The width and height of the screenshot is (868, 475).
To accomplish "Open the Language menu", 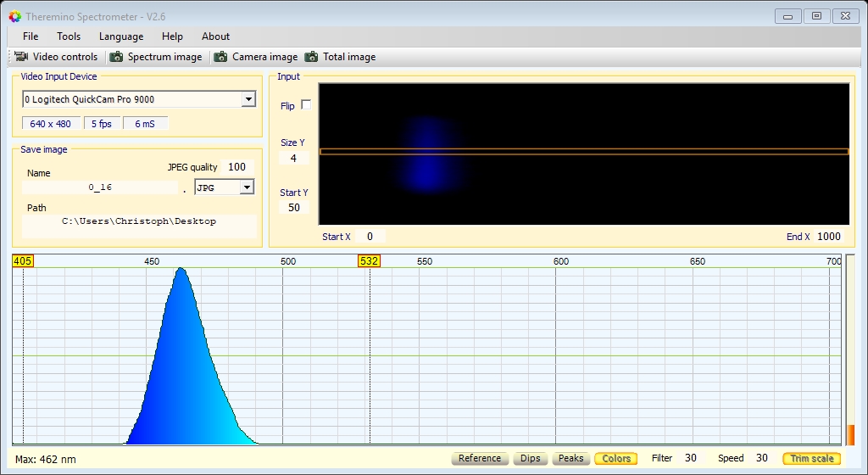I will point(121,36).
